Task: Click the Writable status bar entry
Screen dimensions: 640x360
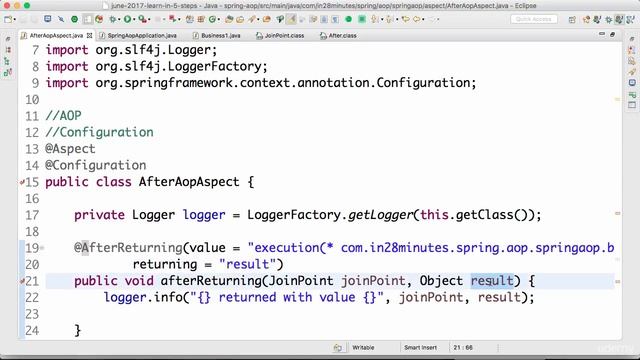Action: coord(363,348)
